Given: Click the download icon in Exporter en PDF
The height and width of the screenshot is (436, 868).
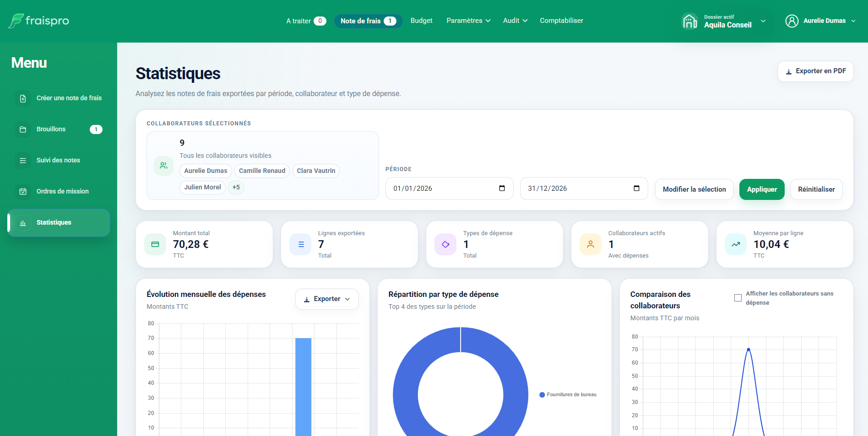Looking at the screenshot, I should tap(789, 72).
